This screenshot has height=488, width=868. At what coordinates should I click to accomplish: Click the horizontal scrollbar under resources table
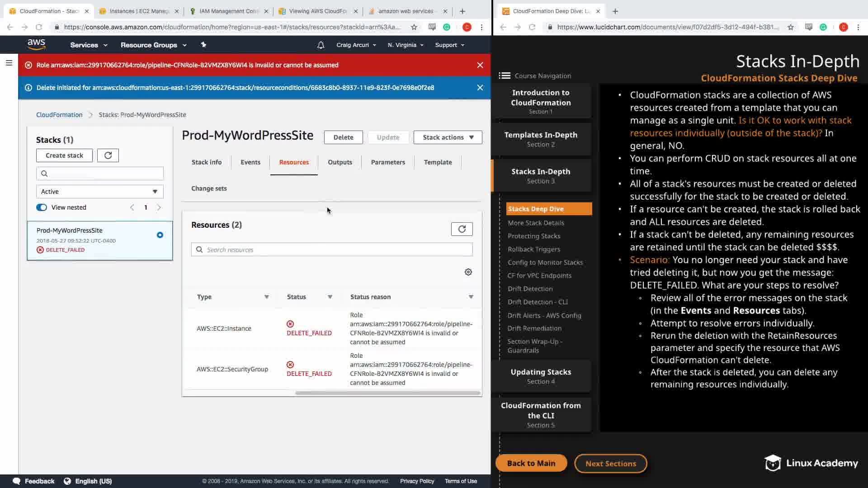point(387,393)
